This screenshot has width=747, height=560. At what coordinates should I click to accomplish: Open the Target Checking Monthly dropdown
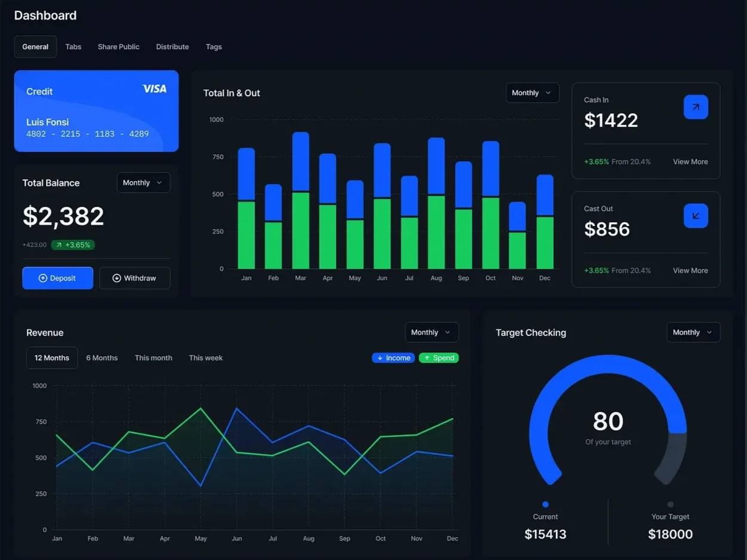pyautogui.click(x=693, y=332)
